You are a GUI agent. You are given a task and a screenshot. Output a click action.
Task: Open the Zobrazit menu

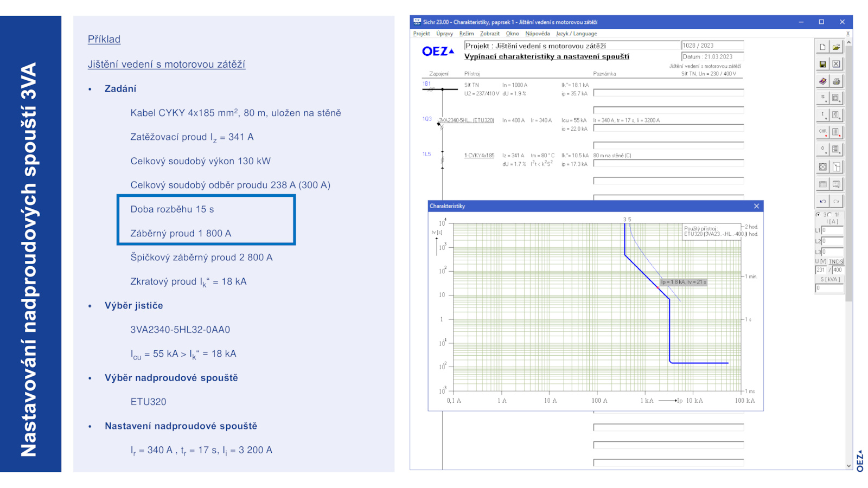(x=489, y=34)
